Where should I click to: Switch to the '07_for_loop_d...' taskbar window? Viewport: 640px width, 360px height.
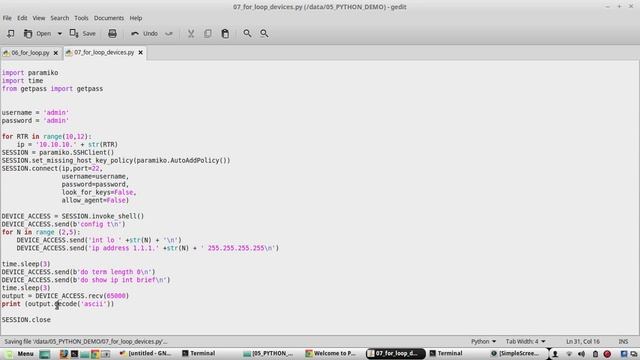click(x=395, y=353)
